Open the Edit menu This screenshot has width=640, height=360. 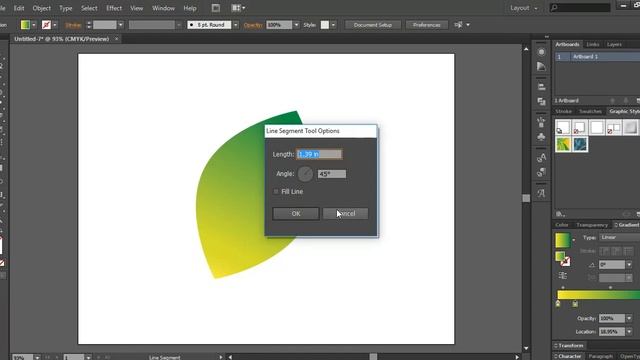(19, 8)
